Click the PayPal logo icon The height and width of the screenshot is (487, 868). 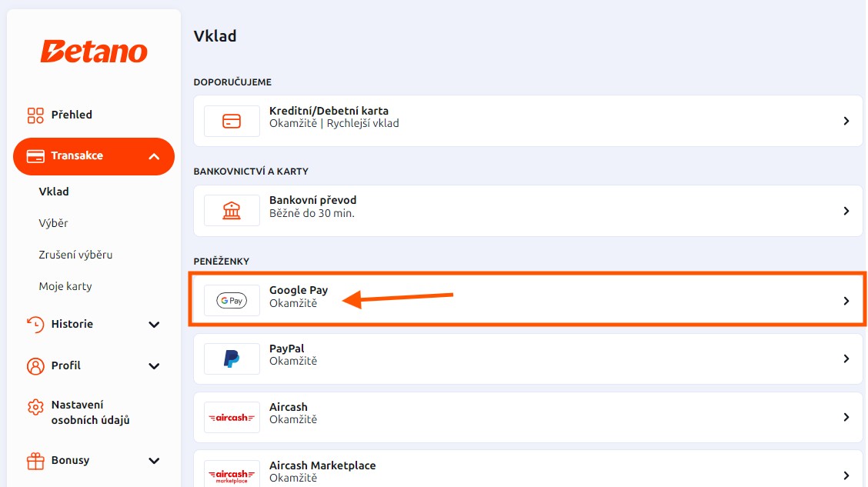click(x=232, y=359)
